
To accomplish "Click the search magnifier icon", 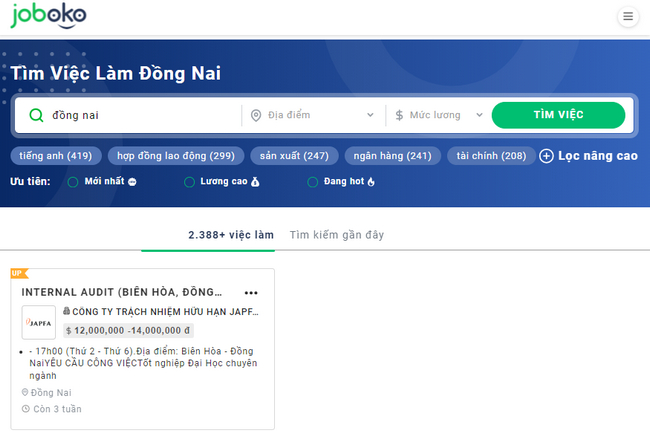I will [x=36, y=115].
